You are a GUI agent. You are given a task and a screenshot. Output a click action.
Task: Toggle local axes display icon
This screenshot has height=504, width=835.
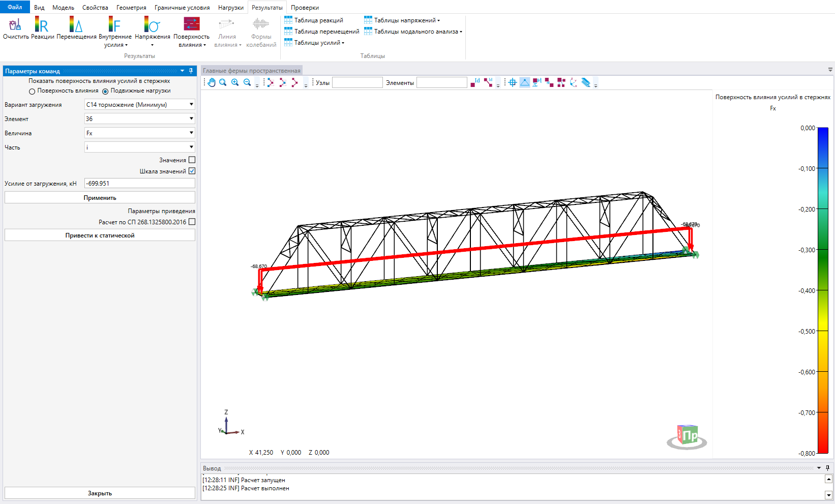(574, 82)
